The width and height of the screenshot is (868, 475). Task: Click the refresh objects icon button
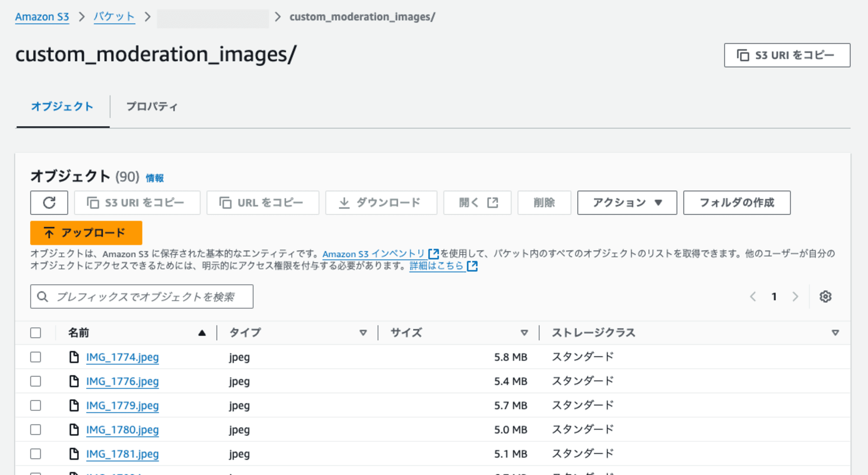click(x=49, y=203)
